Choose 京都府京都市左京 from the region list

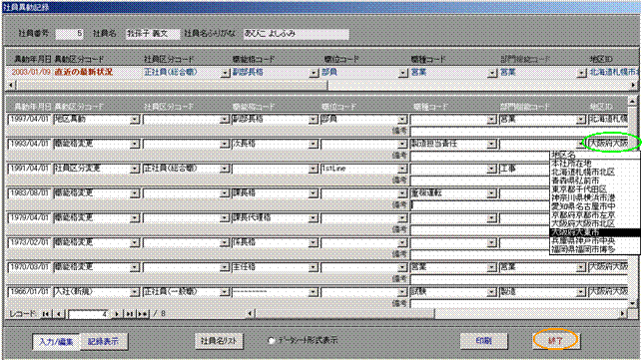coord(595,215)
